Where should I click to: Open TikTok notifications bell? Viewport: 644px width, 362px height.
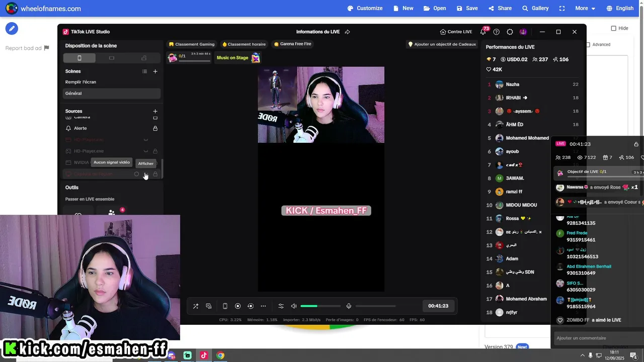(x=483, y=32)
